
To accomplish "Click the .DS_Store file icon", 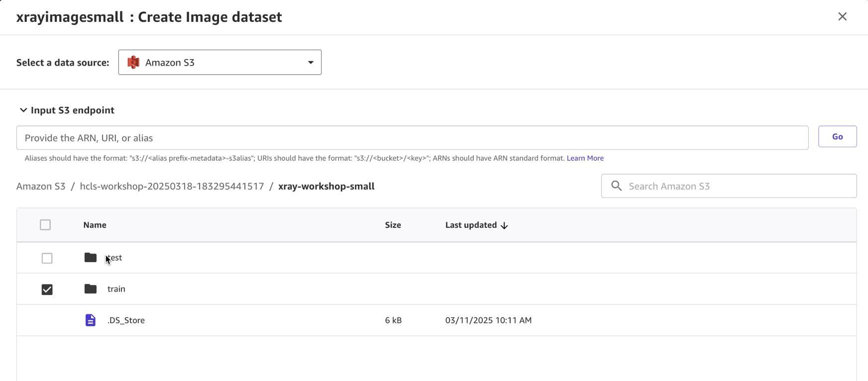I will click(x=90, y=320).
